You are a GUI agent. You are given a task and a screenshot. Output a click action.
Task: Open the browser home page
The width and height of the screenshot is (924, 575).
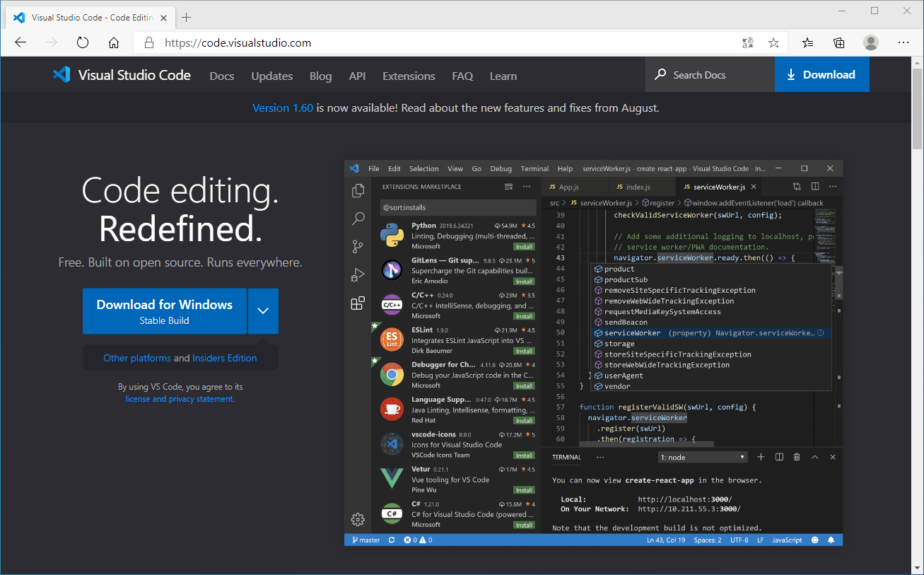(114, 42)
